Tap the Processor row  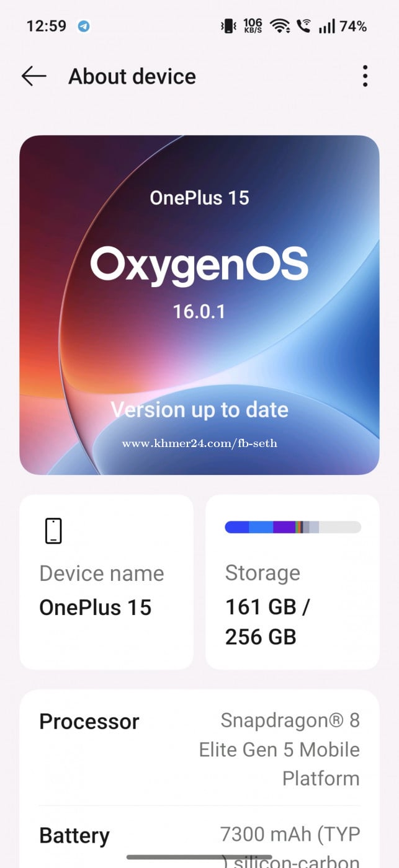click(x=199, y=749)
